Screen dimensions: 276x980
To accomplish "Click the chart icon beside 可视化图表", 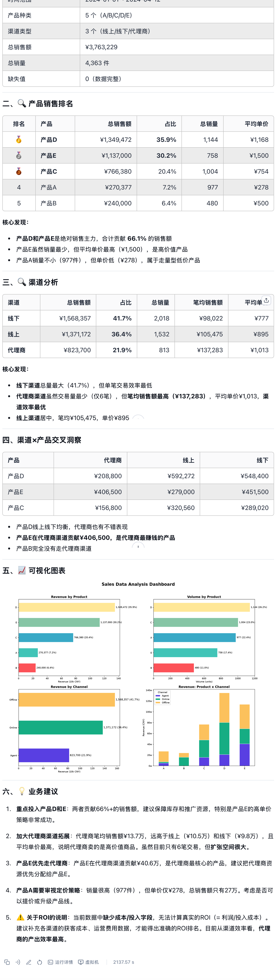I will tap(22, 570).
